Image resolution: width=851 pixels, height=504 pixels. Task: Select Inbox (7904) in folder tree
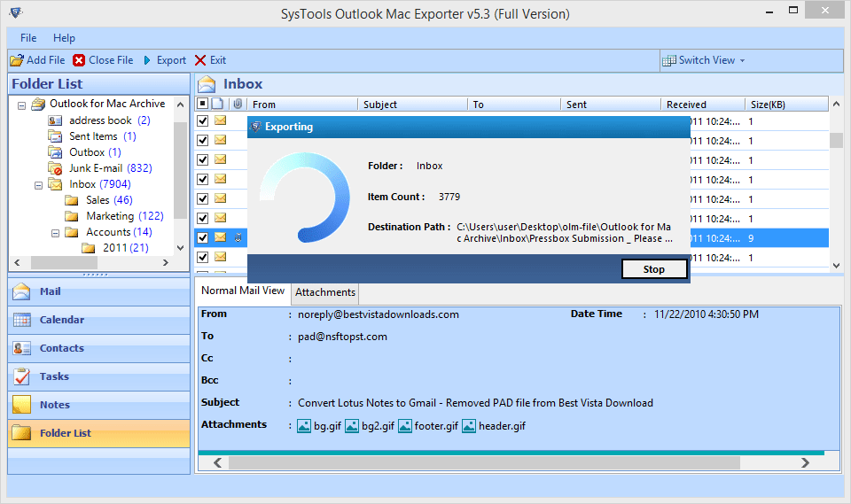pos(100,184)
